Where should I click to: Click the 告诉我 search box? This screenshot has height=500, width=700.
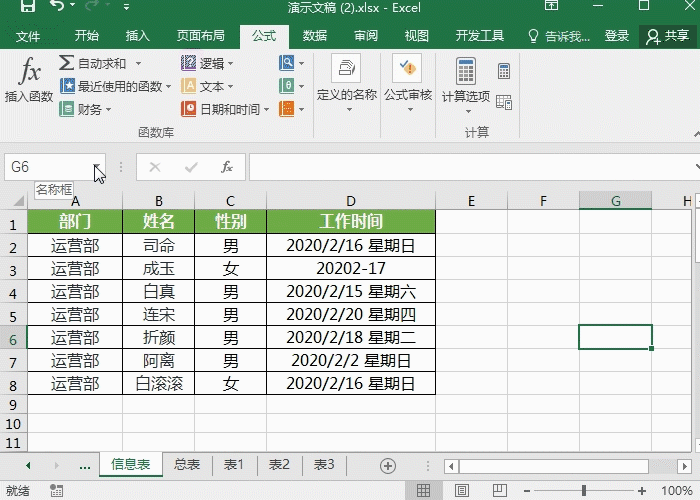[559, 36]
